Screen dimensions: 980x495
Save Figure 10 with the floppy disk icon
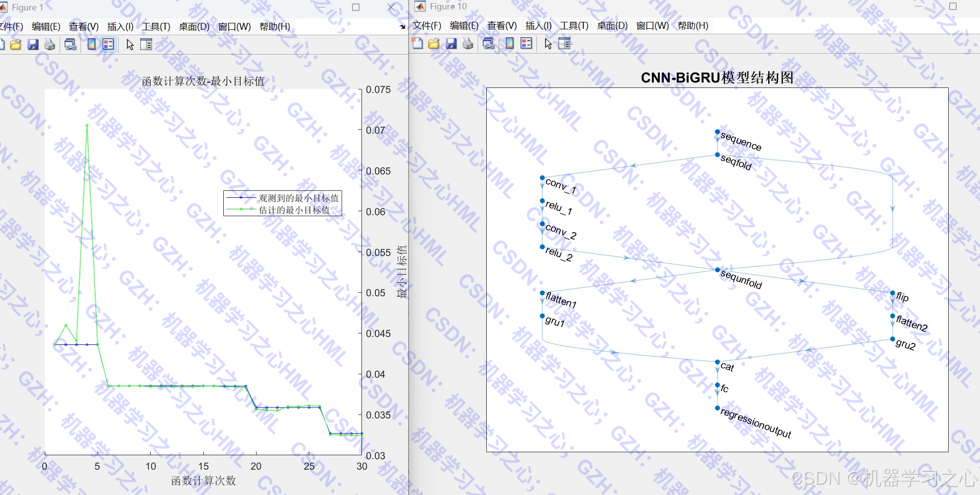tap(451, 44)
